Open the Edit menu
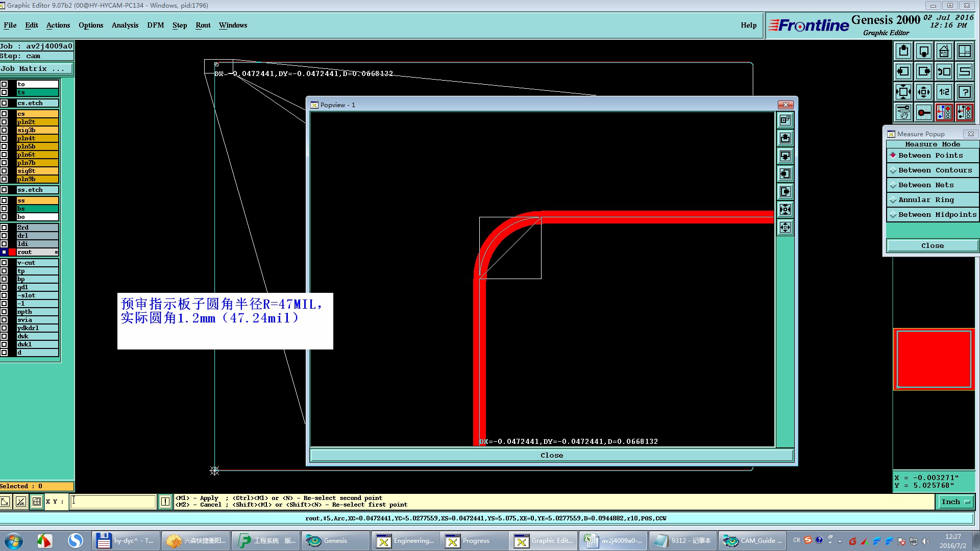 (32, 25)
